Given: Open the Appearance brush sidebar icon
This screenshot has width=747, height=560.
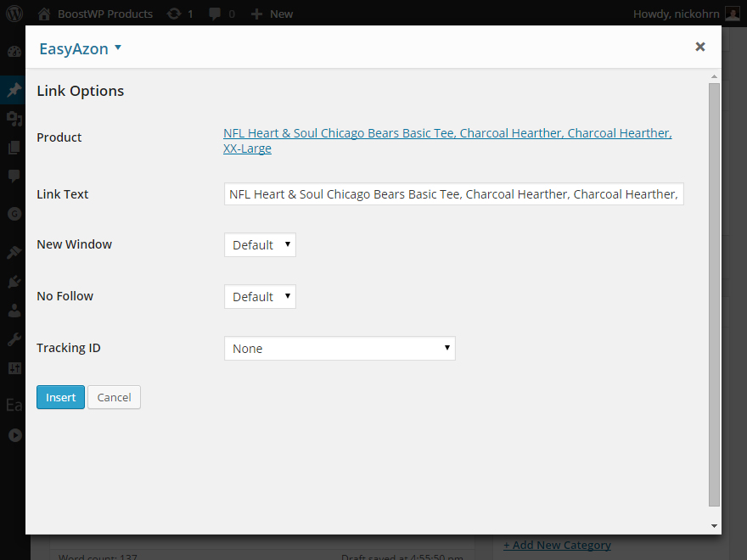Looking at the screenshot, I should click(x=14, y=252).
